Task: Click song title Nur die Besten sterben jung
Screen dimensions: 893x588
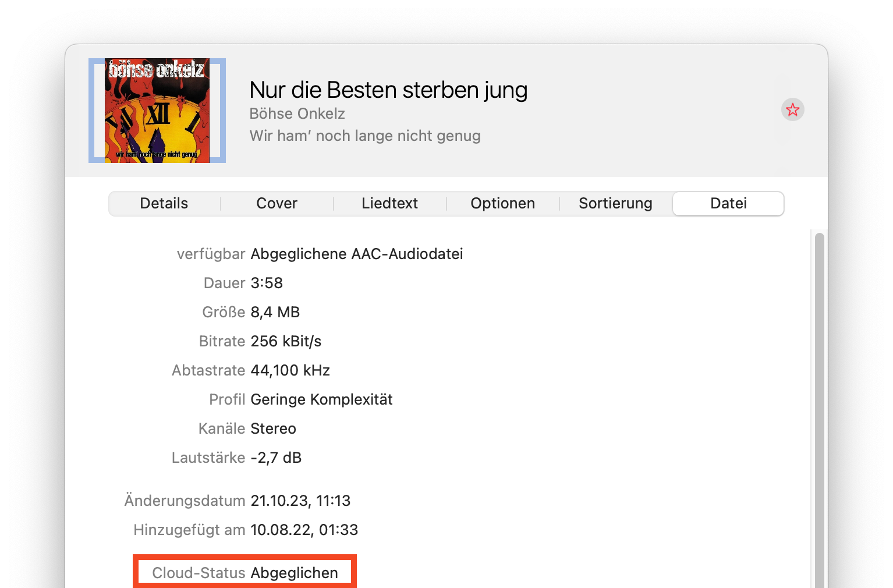Action: click(x=388, y=90)
